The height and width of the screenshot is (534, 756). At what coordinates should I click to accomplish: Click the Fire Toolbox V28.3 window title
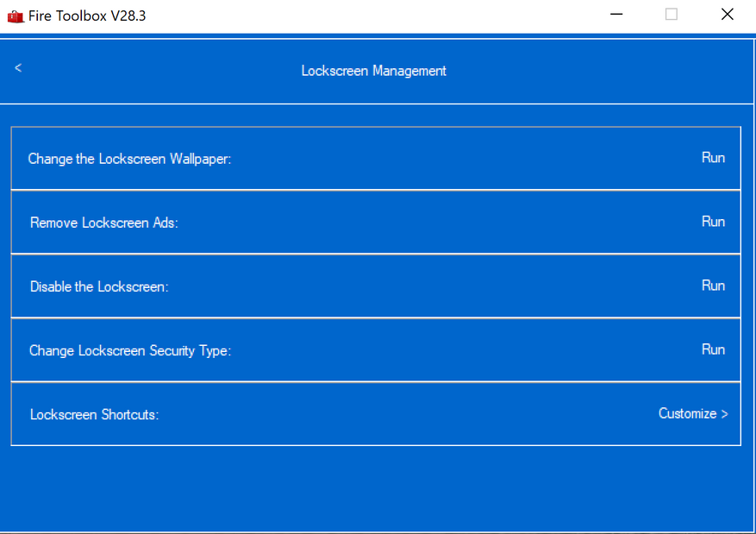click(x=87, y=16)
